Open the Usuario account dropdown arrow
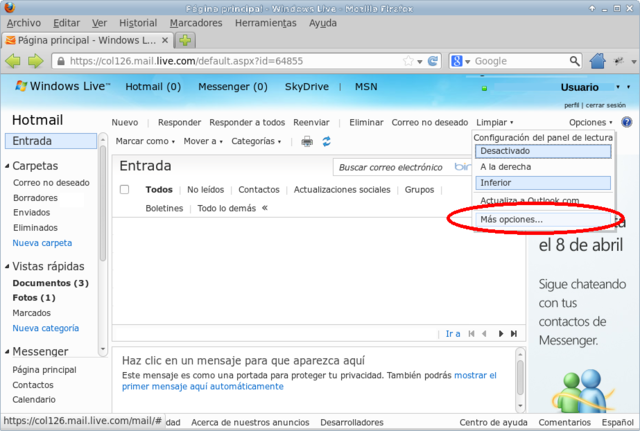This screenshot has width=640, height=431. pos(618,87)
